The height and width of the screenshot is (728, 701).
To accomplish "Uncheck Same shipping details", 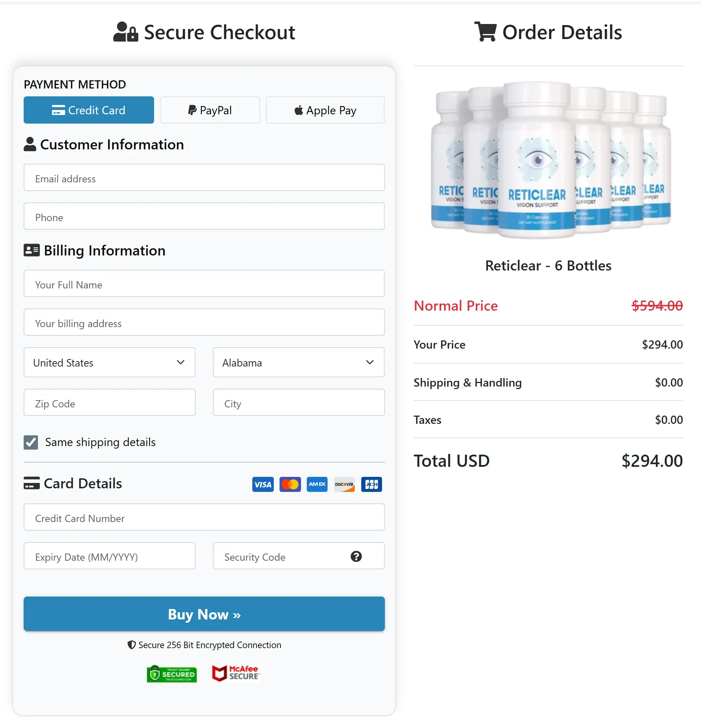I will 31,442.
